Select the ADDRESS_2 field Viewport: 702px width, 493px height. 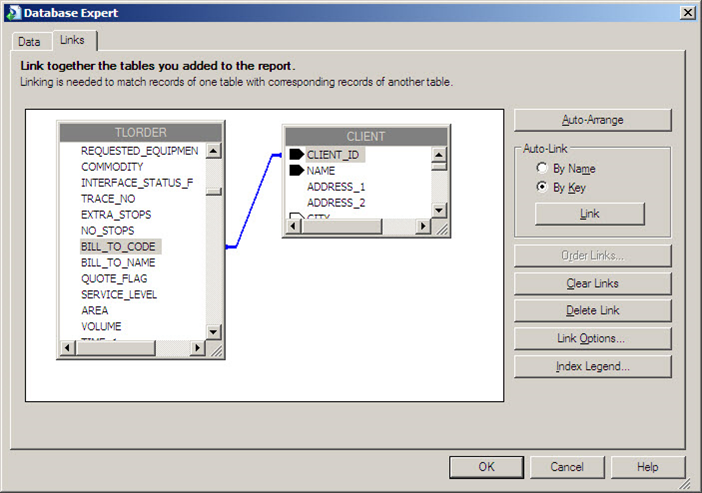point(336,203)
